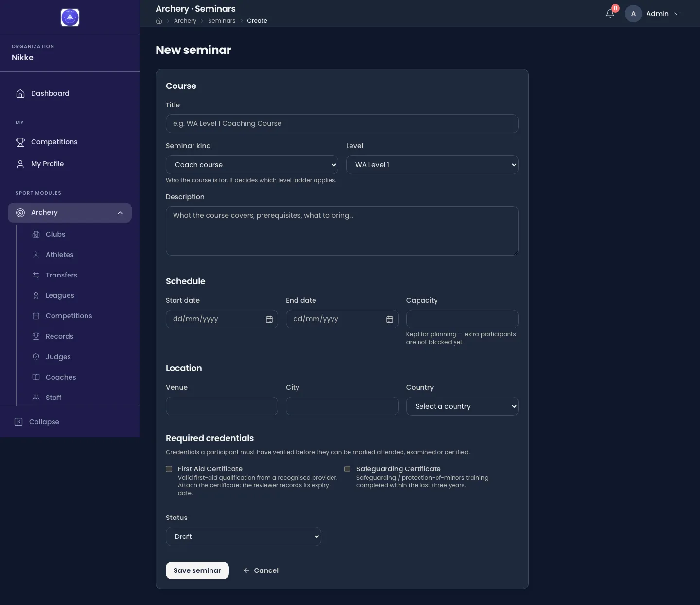Open the Clubs submenu item
The width and height of the screenshot is (700, 605).
tap(78, 234)
